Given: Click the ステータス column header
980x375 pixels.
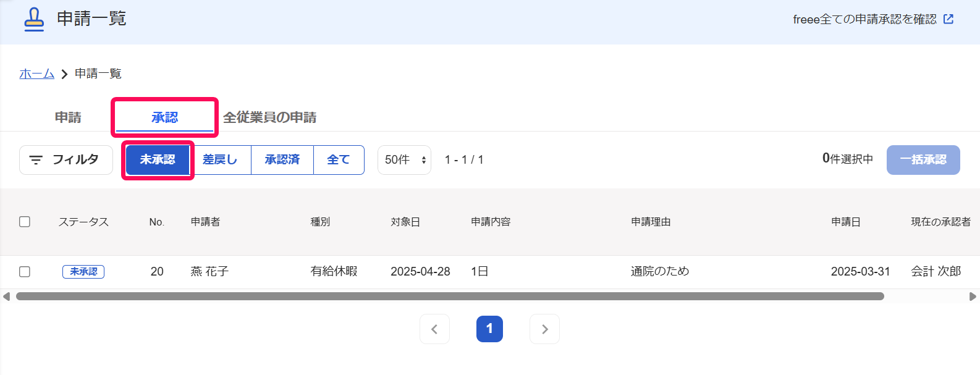Looking at the screenshot, I should tap(83, 222).
